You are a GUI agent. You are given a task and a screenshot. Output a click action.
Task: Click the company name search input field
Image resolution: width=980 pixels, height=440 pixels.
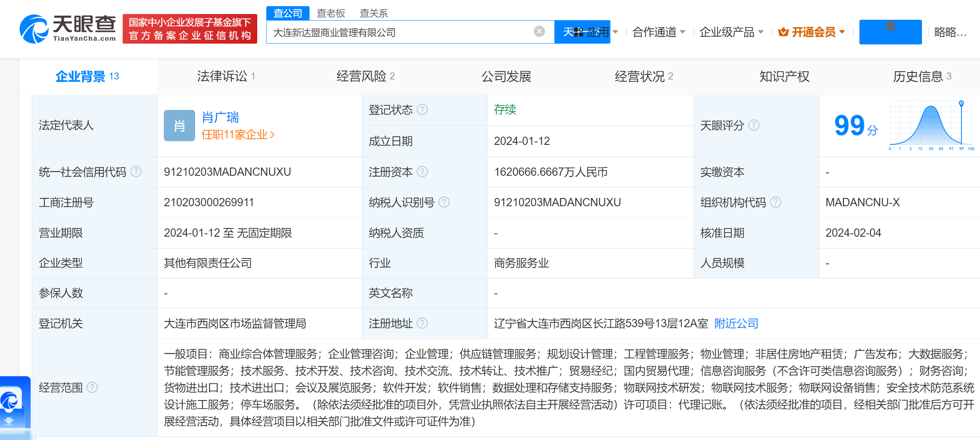399,32
